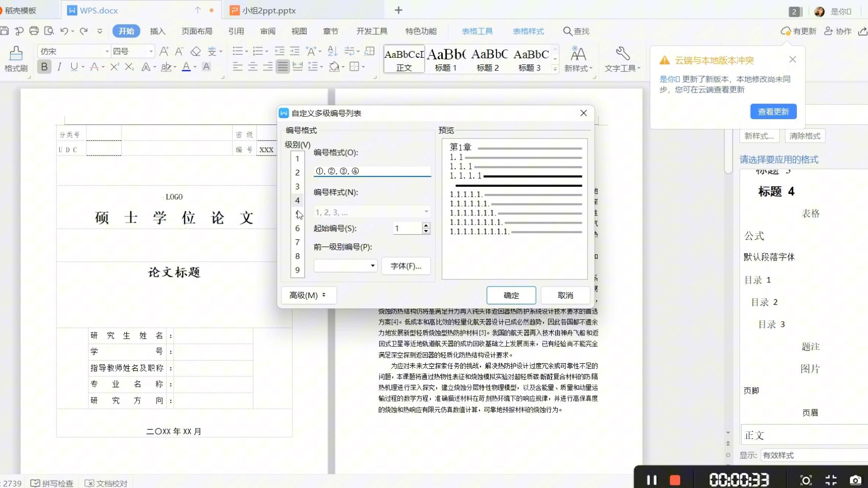This screenshot has width=868, height=488.
Task: Click the New Style (新样式) icon
Action: (x=578, y=53)
